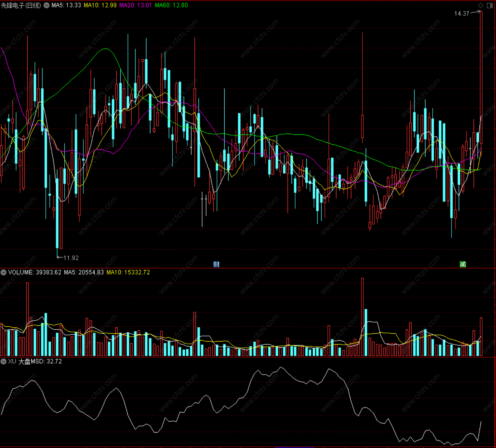Click the yellow MA10: 12.99 label
The height and width of the screenshot is (448, 496).
100,5
